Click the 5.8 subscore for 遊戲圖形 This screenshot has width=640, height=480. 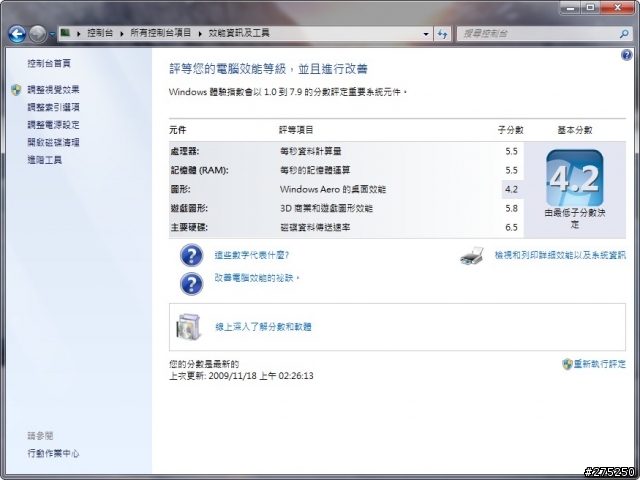511,208
